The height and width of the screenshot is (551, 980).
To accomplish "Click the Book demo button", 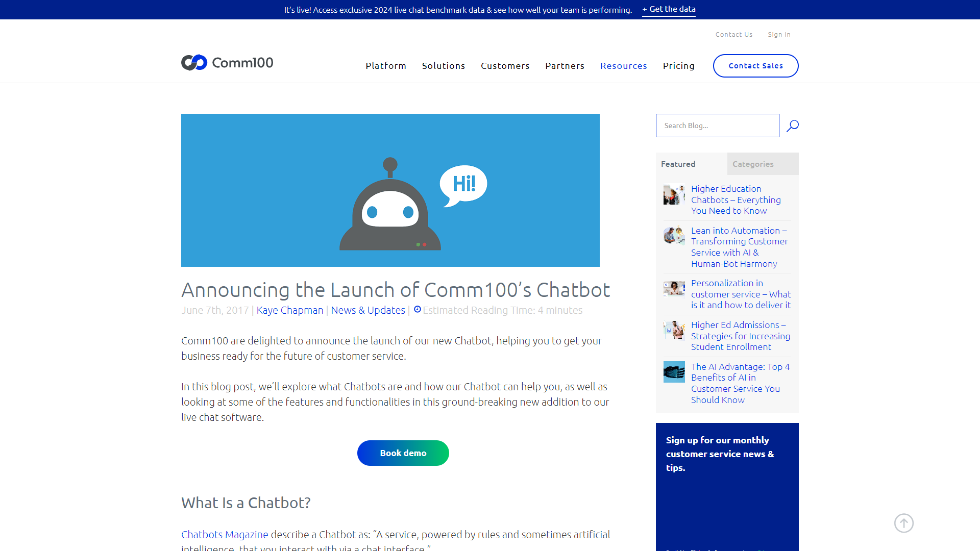I will coord(403,452).
